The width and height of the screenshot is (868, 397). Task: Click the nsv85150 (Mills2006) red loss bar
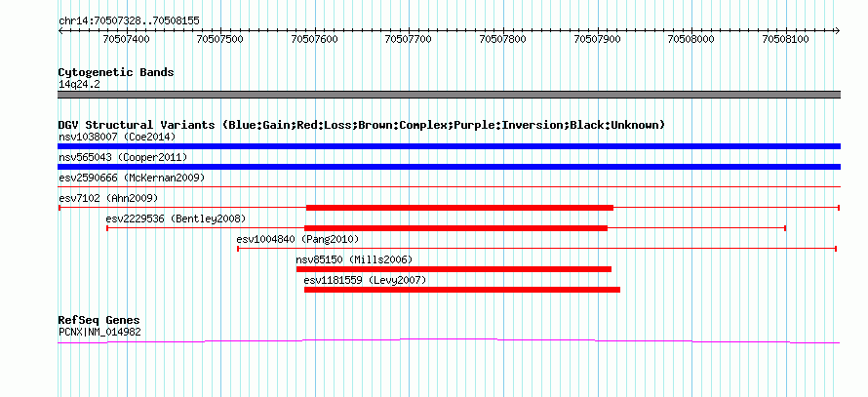pyautogui.click(x=454, y=269)
